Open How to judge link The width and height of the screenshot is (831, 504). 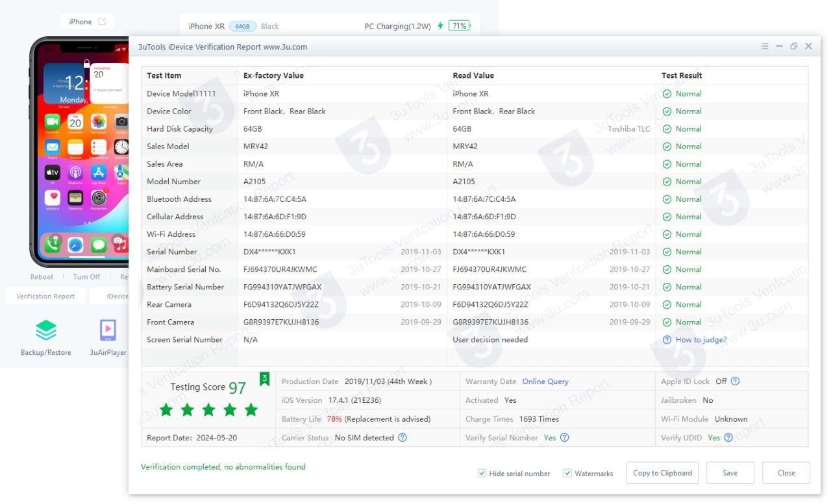(701, 340)
